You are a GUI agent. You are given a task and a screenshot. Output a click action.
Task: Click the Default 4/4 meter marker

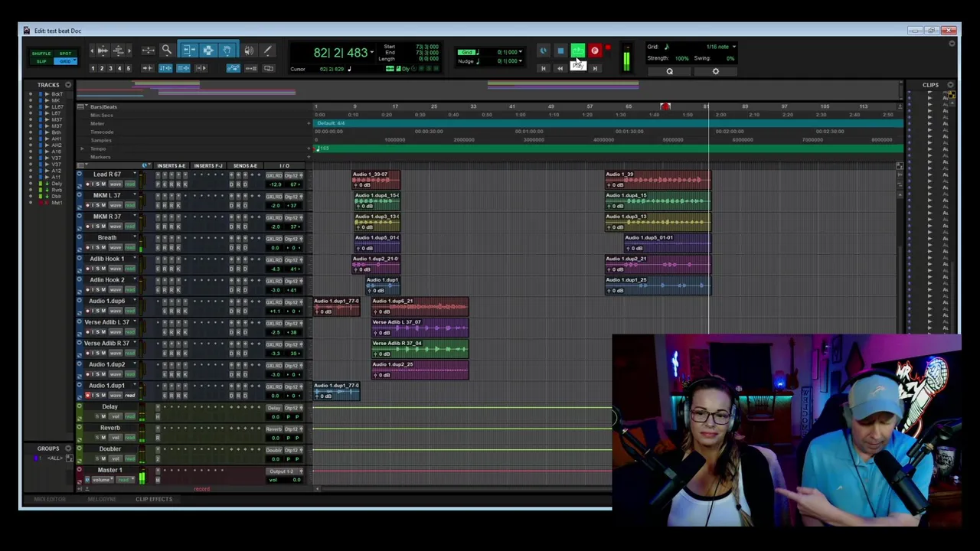[331, 123]
